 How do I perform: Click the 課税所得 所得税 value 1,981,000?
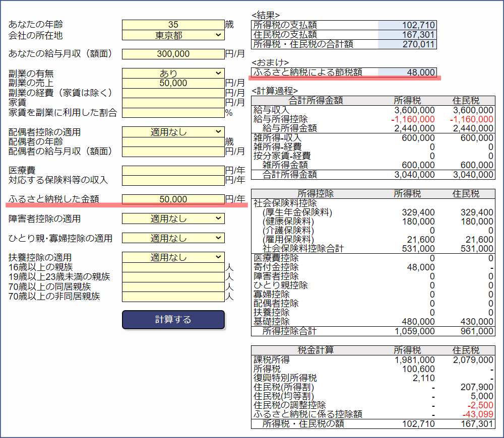[x=415, y=360]
